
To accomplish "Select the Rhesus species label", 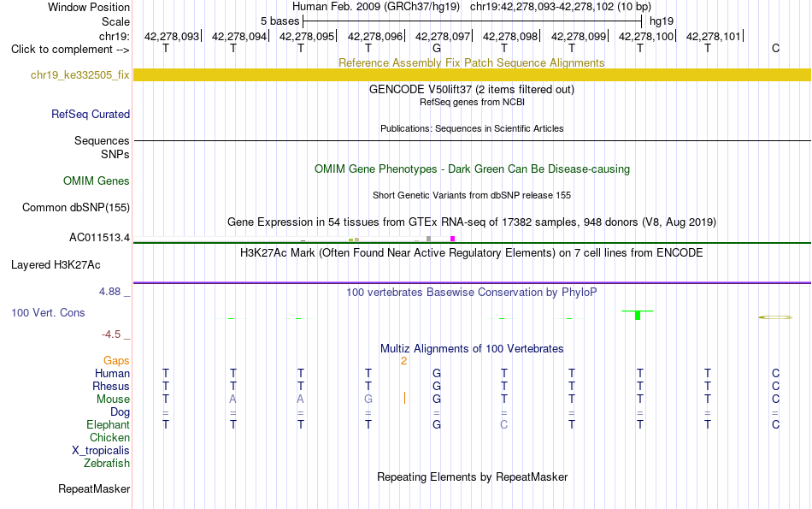I will click(111, 386).
